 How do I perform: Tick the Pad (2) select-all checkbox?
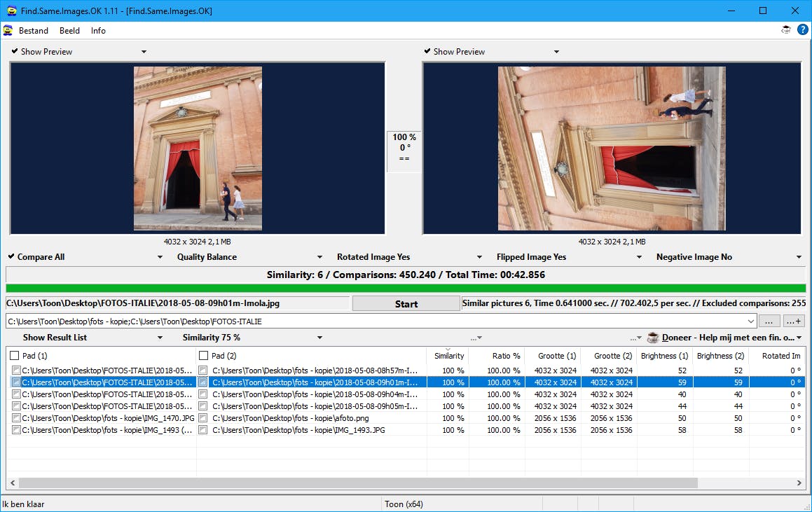point(203,356)
